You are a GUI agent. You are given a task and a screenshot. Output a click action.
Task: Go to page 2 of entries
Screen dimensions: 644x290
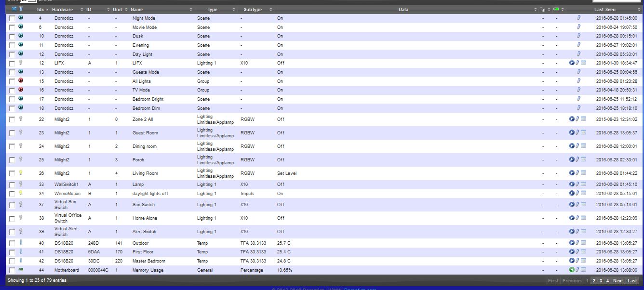point(594,280)
